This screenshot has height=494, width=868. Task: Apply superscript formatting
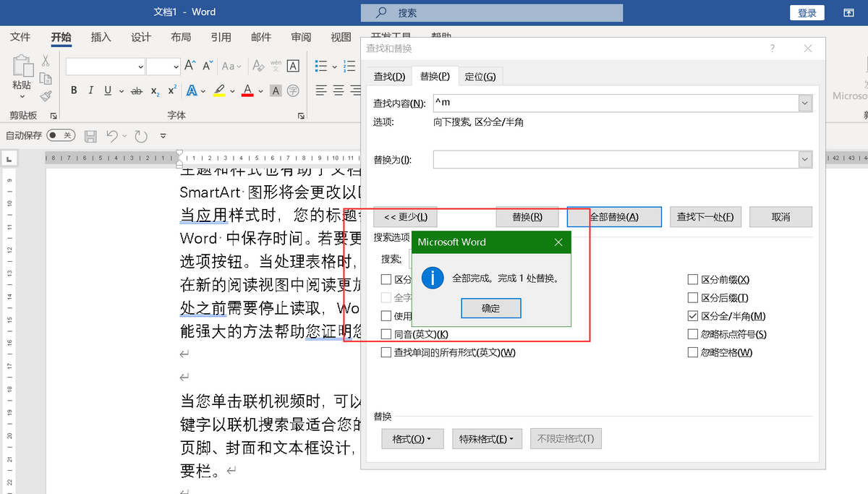pyautogui.click(x=172, y=91)
